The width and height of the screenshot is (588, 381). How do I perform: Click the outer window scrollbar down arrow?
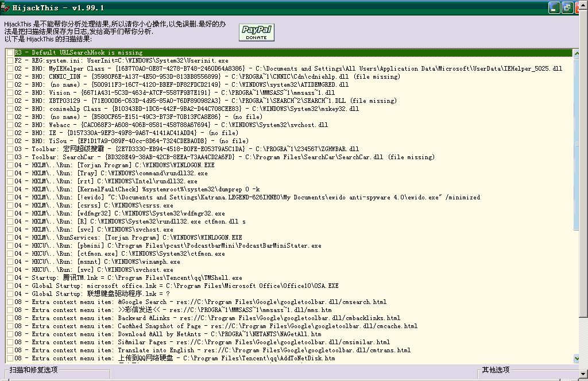(583, 374)
